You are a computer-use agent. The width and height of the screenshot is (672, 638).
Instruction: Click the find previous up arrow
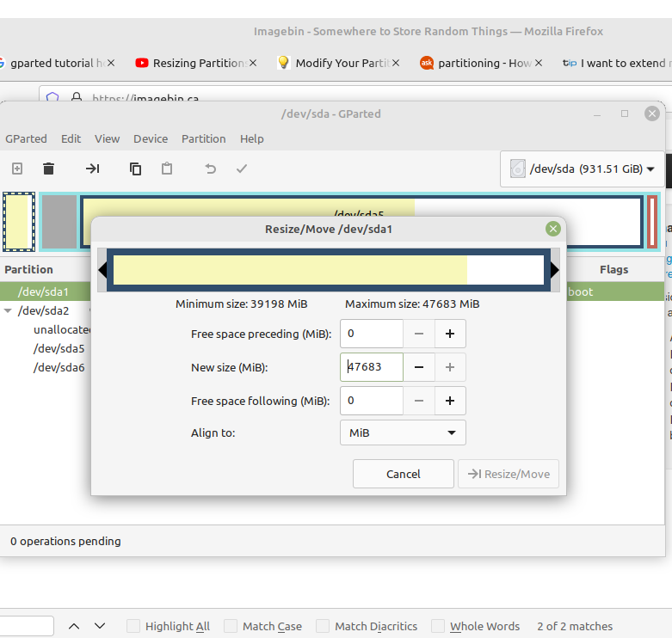pyautogui.click(x=74, y=626)
